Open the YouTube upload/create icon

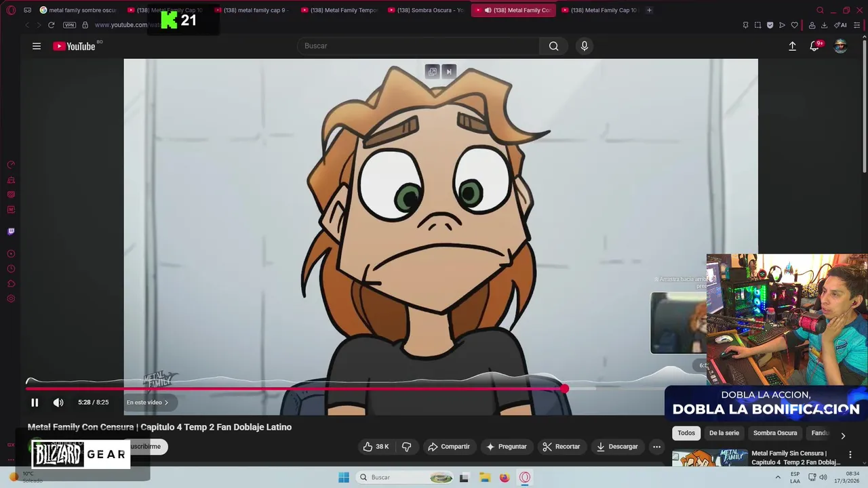[792, 46]
